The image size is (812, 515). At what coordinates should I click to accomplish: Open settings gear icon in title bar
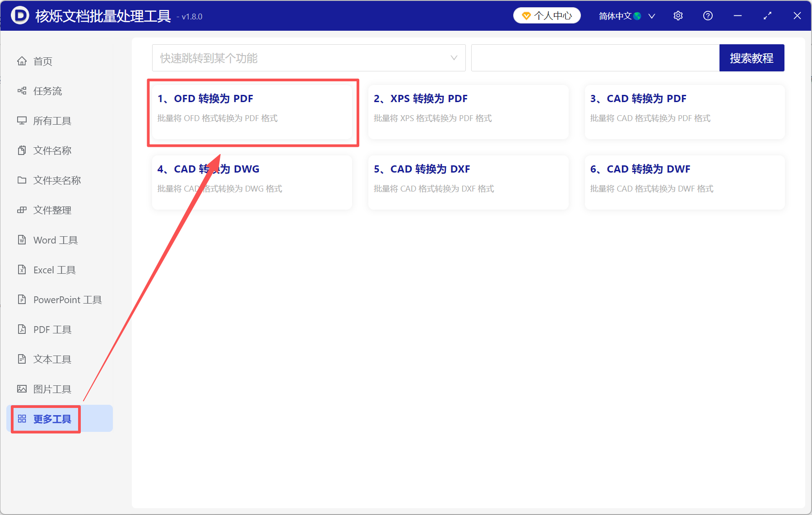click(678, 16)
